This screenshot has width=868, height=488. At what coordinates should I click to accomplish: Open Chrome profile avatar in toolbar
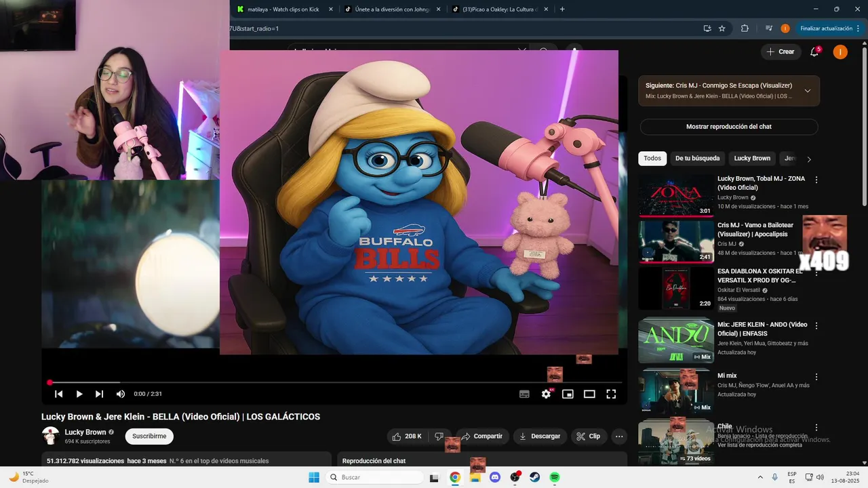(785, 28)
